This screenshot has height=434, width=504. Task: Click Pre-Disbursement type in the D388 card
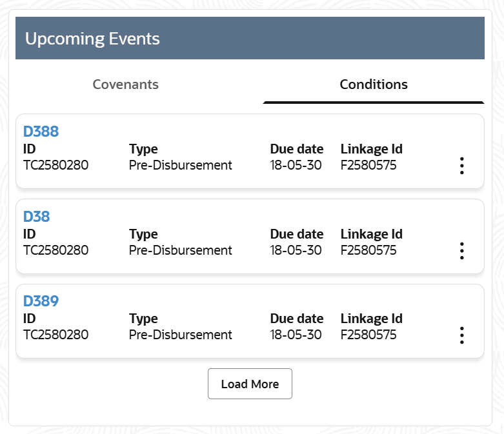point(180,166)
